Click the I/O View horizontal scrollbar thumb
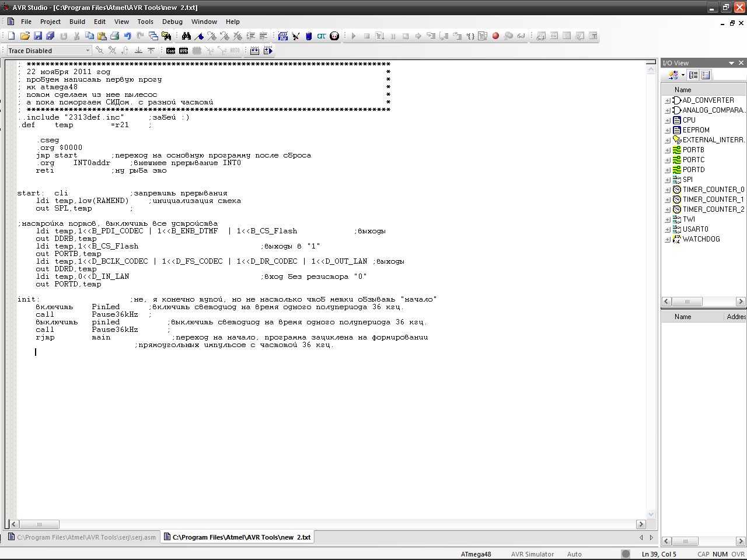Viewport: 747px width, 560px height. [x=686, y=302]
